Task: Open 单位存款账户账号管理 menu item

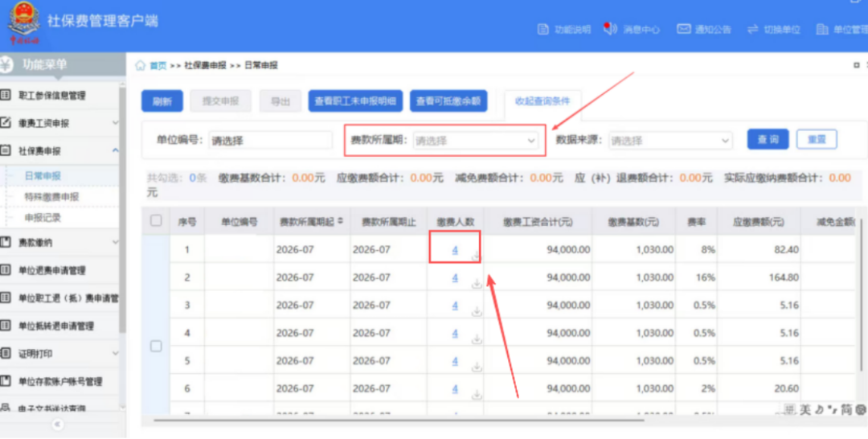Action: (60, 381)
